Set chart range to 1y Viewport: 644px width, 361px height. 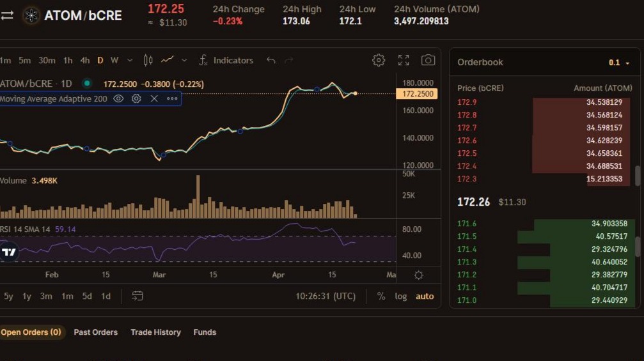27,296
